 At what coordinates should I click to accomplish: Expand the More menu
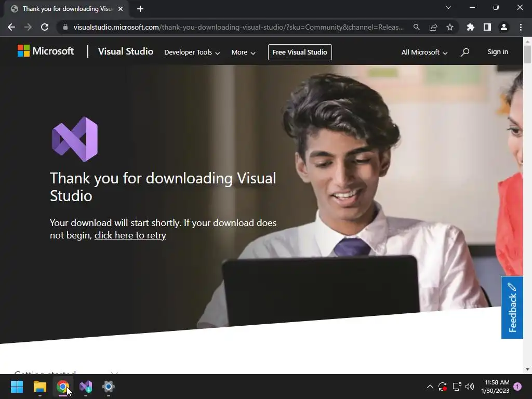243,52
